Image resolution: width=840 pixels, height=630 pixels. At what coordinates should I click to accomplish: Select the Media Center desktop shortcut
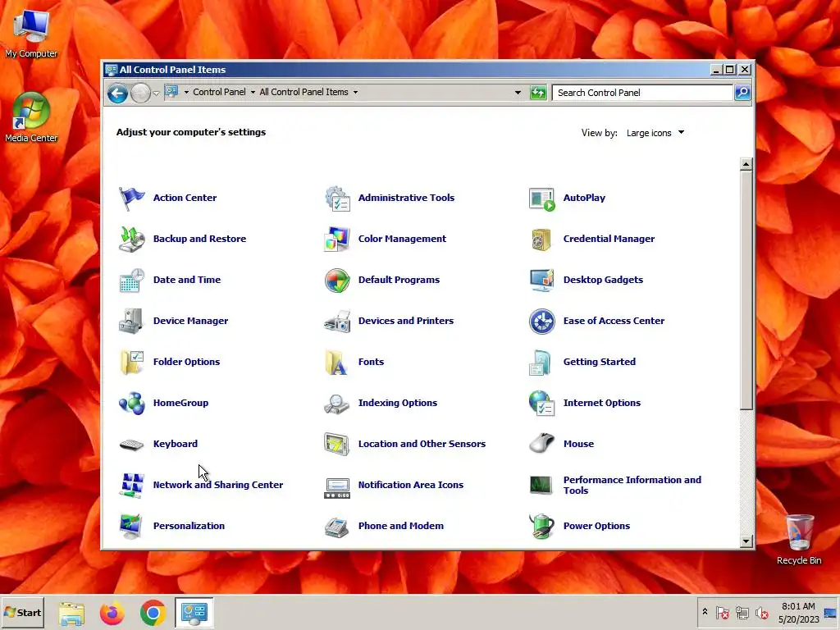pos(31,118)
